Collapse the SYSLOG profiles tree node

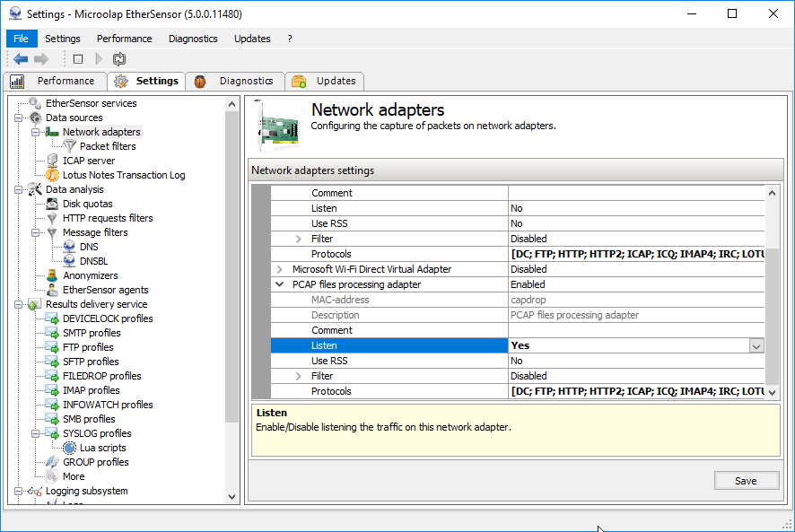coord(36,433)
